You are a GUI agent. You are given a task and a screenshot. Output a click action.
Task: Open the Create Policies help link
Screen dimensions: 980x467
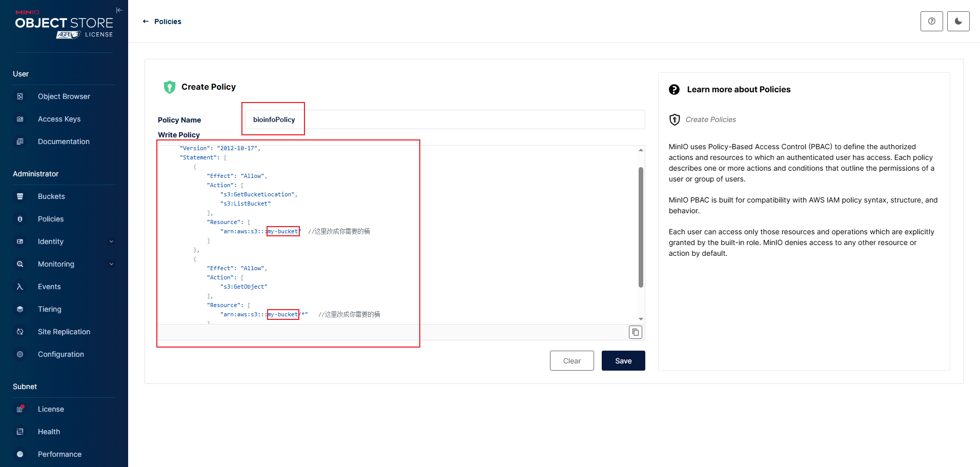pyautogui.click(x=710, y=119)
